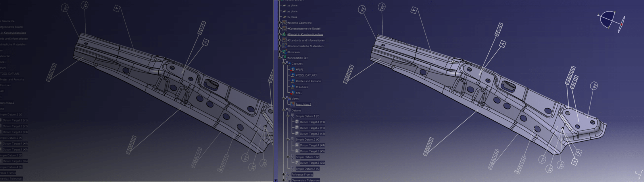The height and width of the screenshot is (182, 644).
Task: Expand the #Konzeptgeometrie Bauteil node in right tree
Action: click(280, 28)
